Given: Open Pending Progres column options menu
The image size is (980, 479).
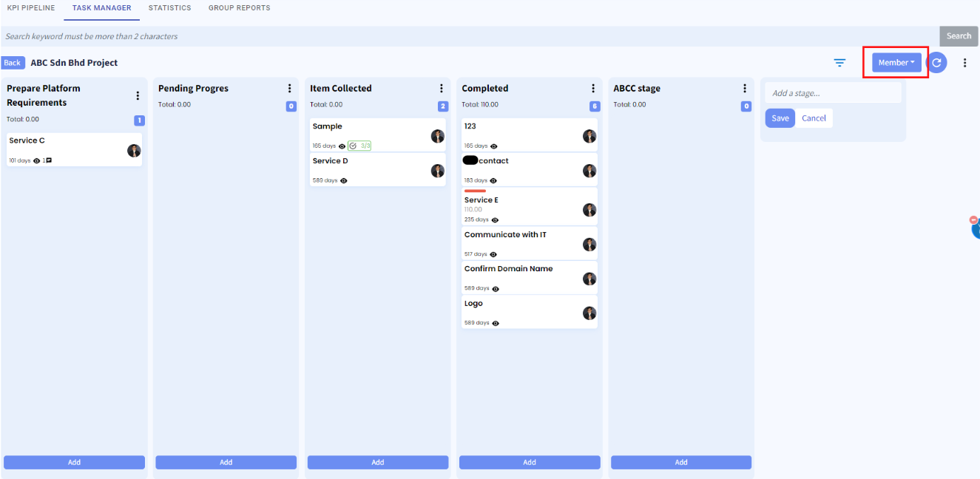Looking at the screenshot, I should 289,89.
